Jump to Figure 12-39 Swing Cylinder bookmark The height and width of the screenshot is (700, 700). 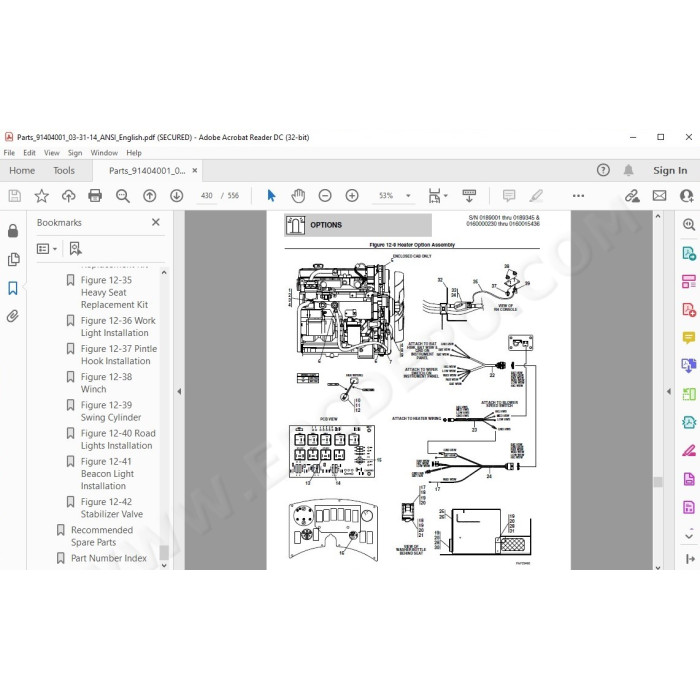tap(111, 411)
